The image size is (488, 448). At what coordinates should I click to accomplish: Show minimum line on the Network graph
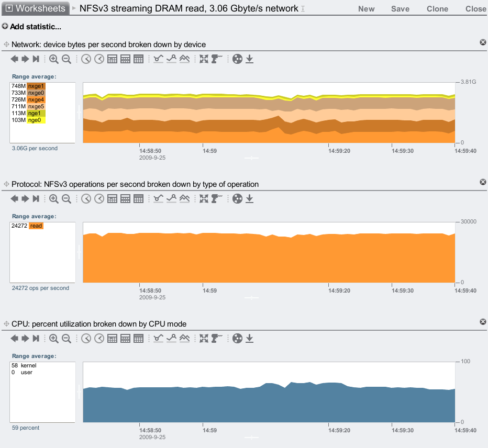(x=159, y=59)
